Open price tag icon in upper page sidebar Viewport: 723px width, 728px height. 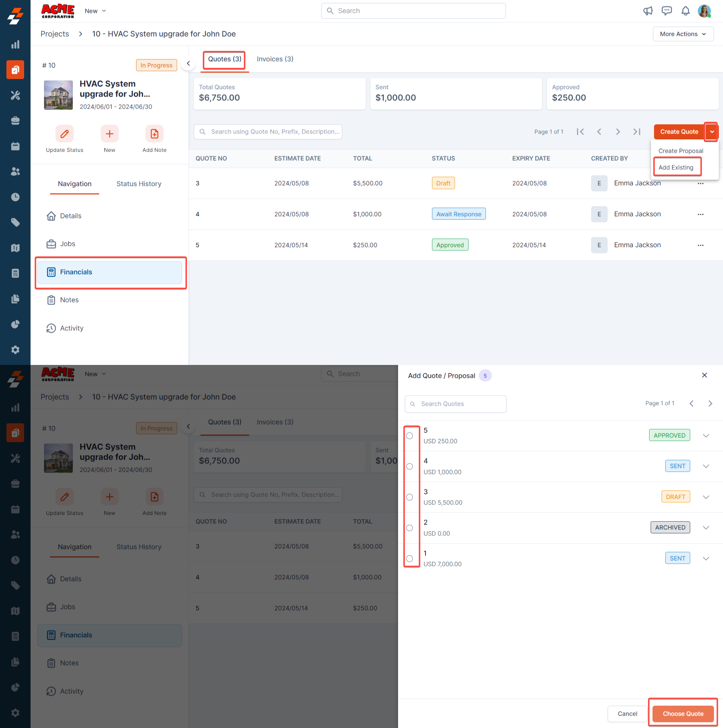pos(15,222)
